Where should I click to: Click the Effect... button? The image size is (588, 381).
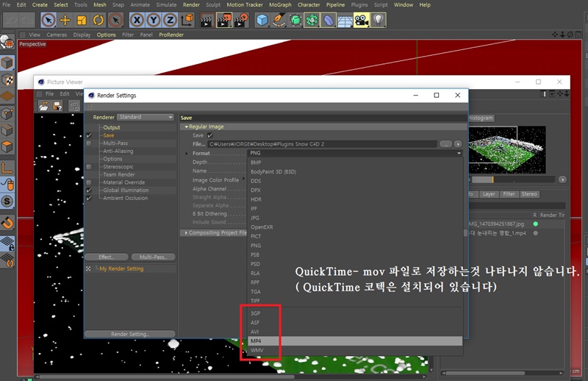(107, 257)
